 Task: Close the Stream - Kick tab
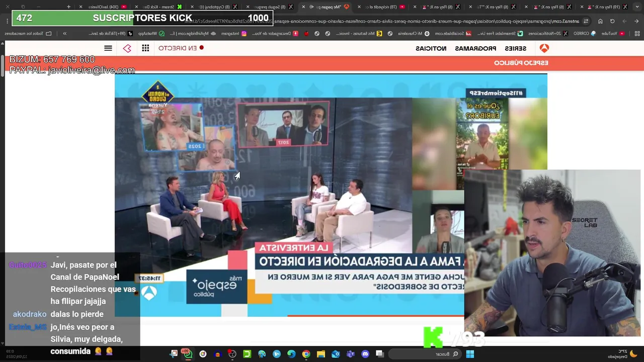tap(137, 7)
